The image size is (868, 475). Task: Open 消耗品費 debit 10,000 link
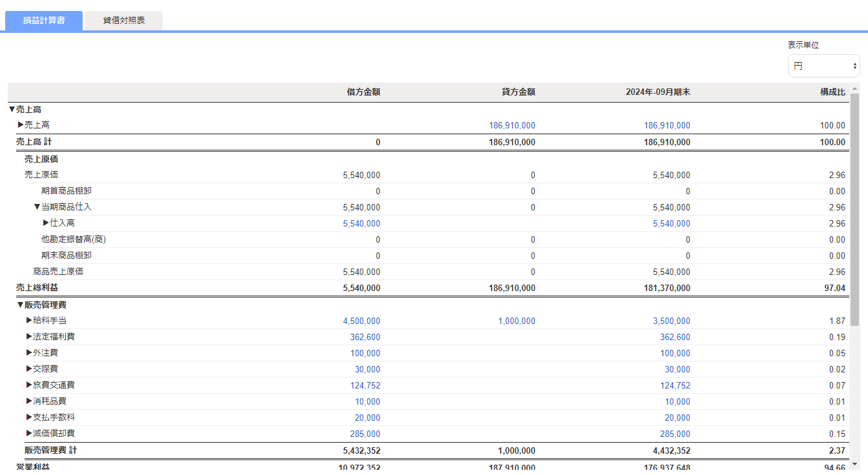click(x=367, y=401)
